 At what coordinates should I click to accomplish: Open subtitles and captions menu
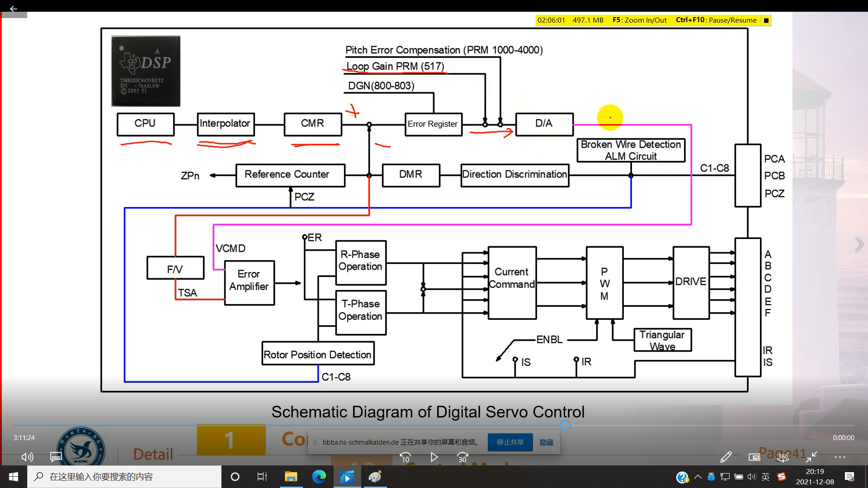pos(56,457)
